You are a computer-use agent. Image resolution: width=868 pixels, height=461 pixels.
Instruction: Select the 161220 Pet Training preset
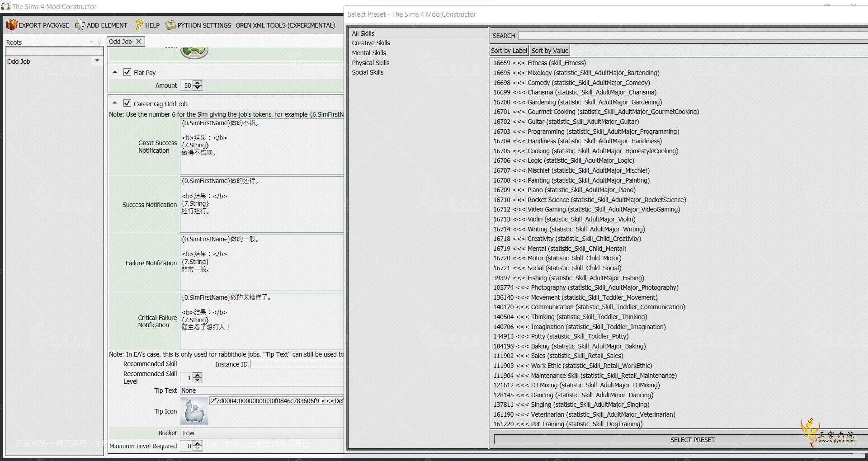[x=568, y=424]
